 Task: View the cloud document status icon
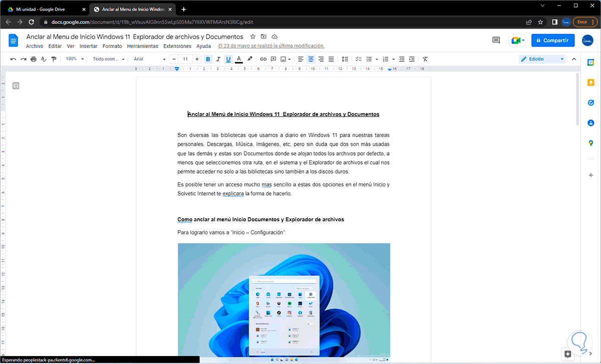pyautogui.click(x=274, y=37)
